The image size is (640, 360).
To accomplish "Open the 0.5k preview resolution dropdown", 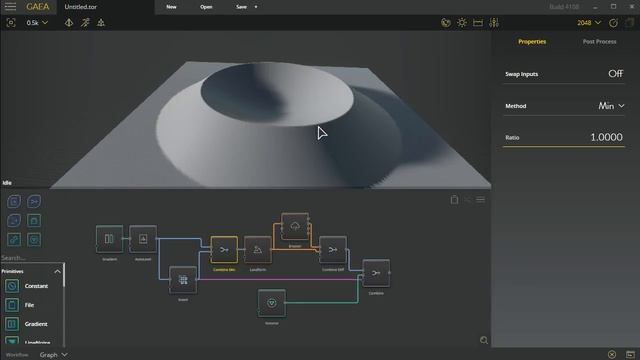I will 37,23.
